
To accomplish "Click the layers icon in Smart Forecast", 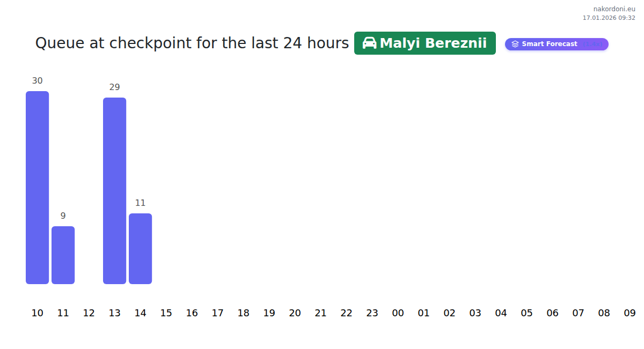I will [515, 44].
